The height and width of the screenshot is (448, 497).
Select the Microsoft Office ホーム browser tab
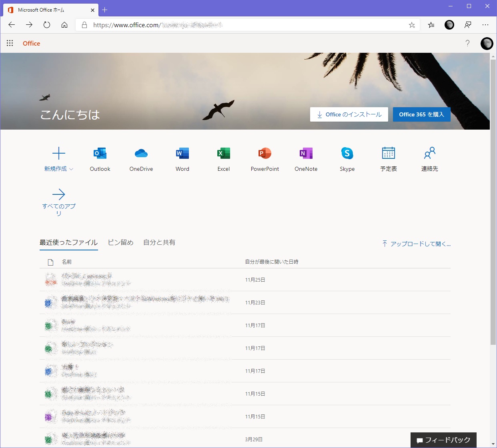click(51, 10)
